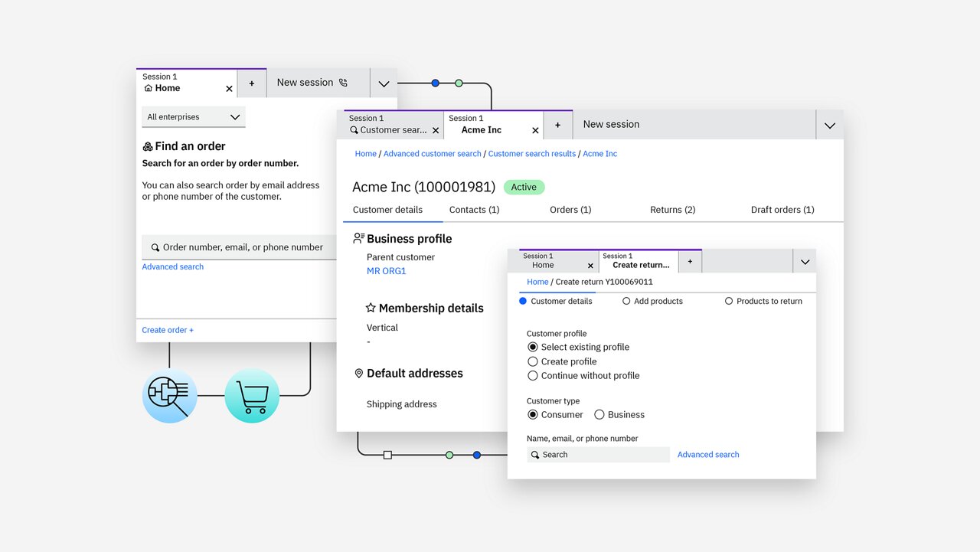This screenshot has height=552, width=980.
Task: Close the Customer search tab
Action: [436, 131]
